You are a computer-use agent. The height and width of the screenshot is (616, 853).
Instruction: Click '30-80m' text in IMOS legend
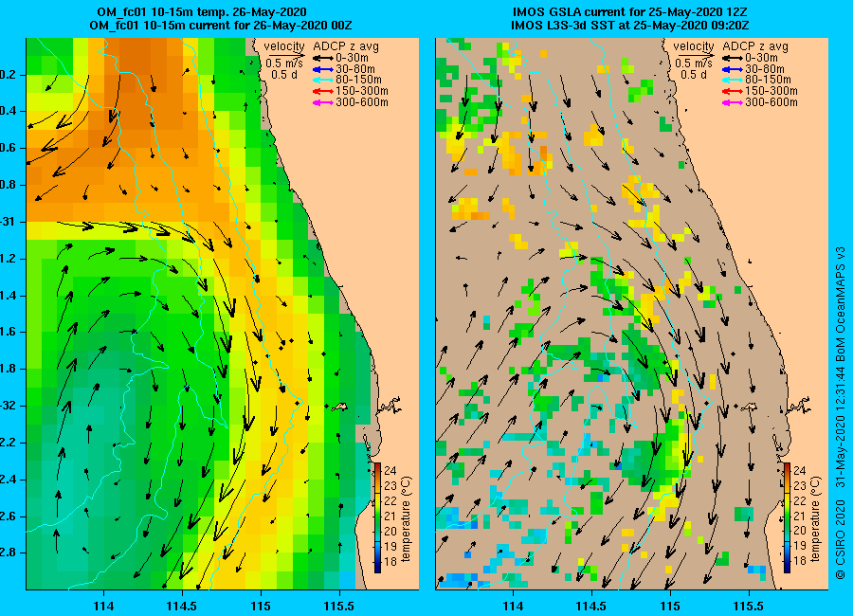pyautogui.click(x=765, y=69)
